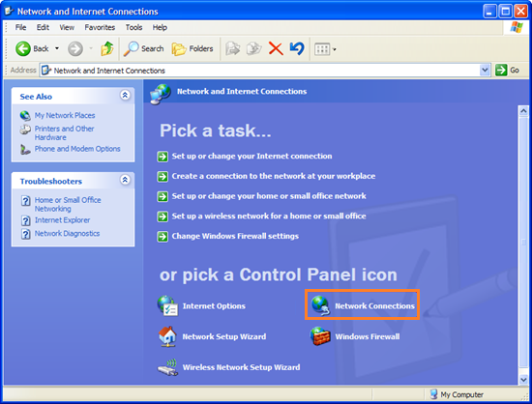Viewport: 532px width, 404px height.
Task: Open the Help menu
Action: [160, 27]
